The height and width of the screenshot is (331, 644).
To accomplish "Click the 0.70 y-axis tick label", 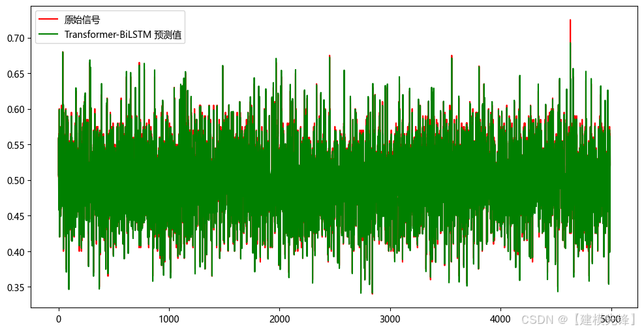I will click(x=16, y=39).
